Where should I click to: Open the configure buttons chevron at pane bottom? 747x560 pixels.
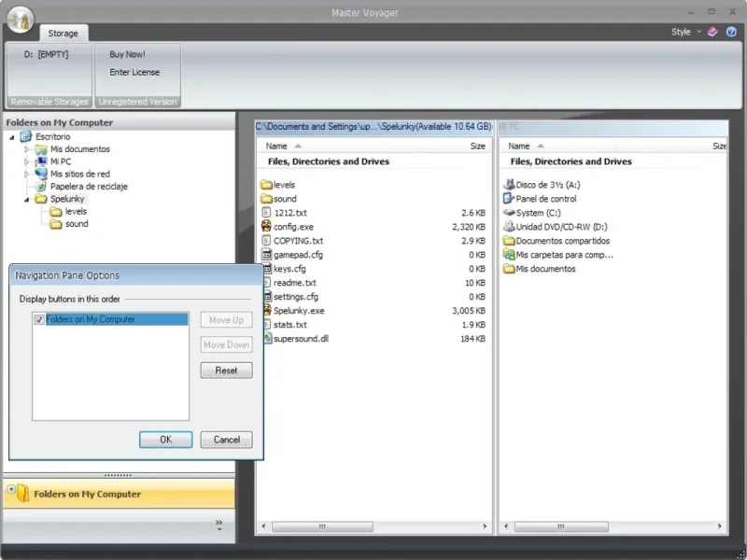[219, 525]
